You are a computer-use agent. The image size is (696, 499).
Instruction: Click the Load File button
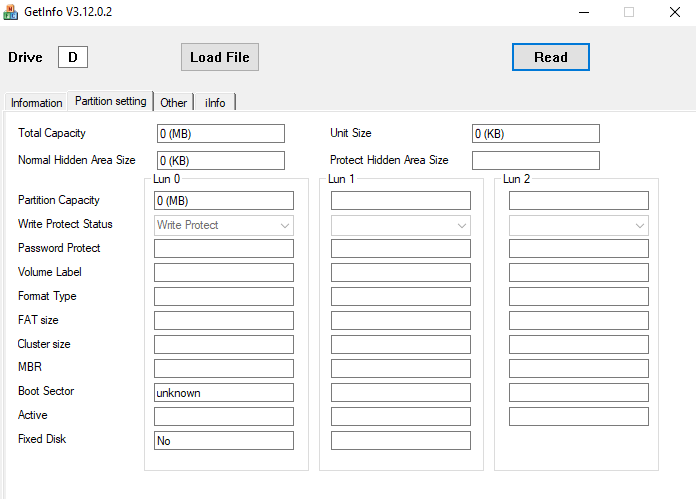click(x=220, y=57)
